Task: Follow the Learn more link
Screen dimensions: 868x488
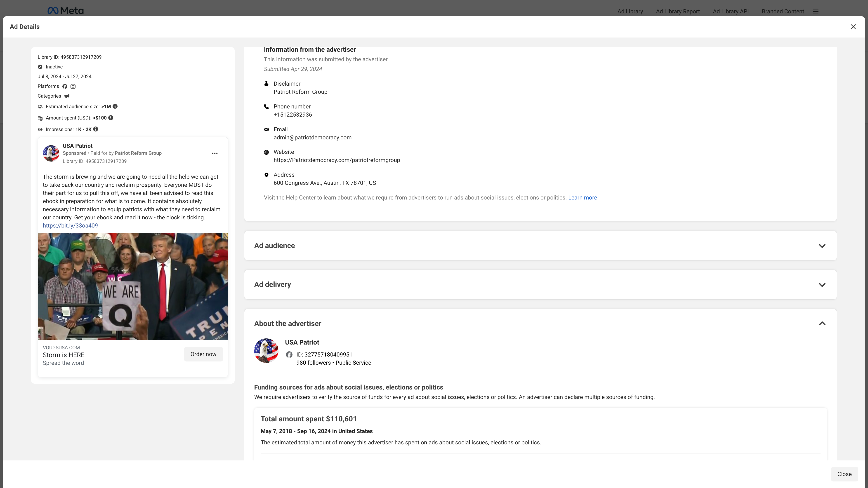Action: (582, 198)
